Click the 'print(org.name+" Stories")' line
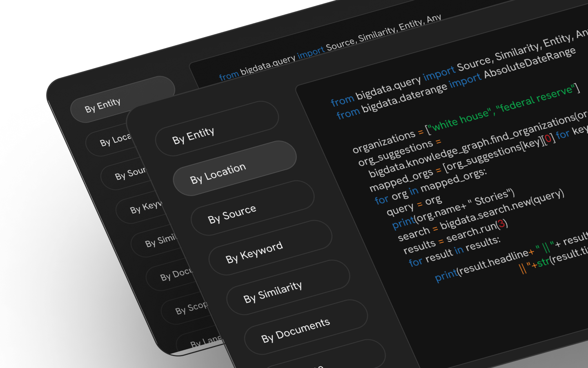The image size is (588, 368). point(454,208)
